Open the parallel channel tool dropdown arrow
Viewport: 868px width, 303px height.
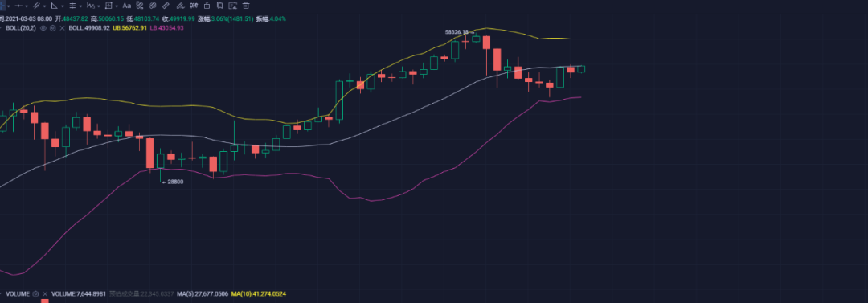(45, 6)
